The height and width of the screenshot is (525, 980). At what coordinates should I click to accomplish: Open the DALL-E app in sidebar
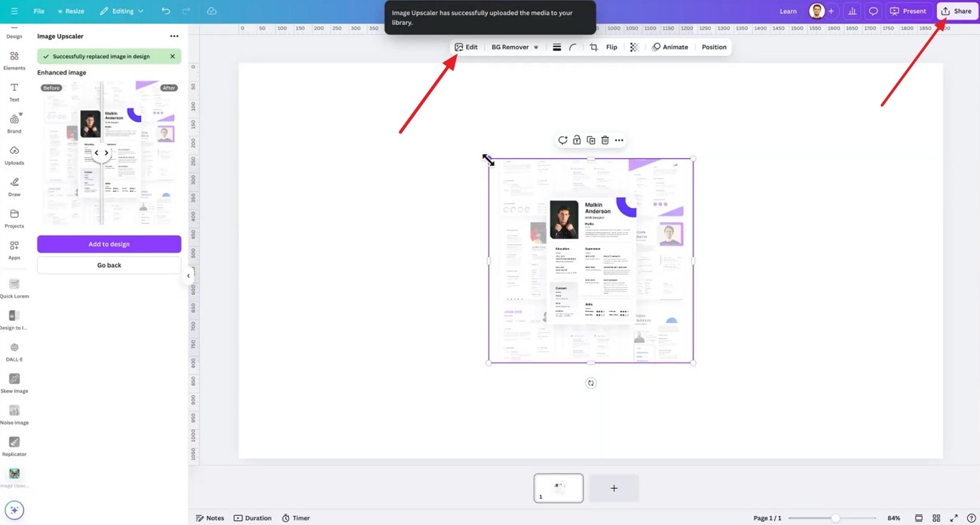[14, 352]
